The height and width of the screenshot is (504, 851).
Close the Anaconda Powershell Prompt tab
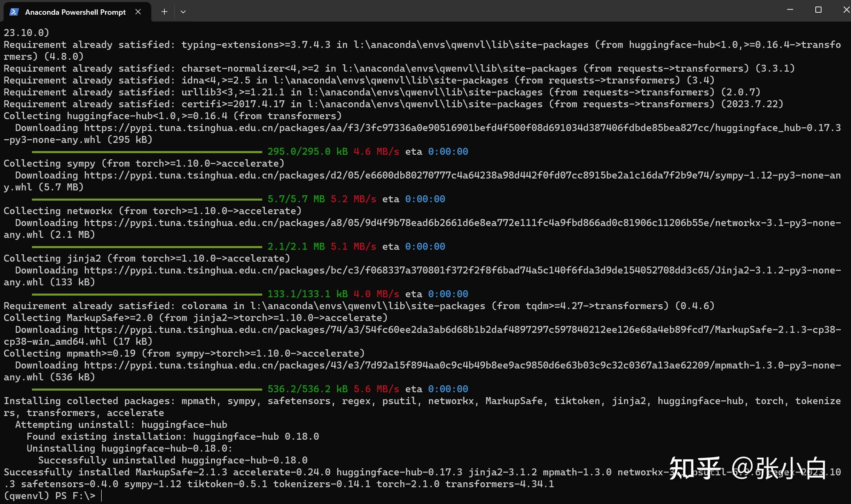[x=138, y=12]
